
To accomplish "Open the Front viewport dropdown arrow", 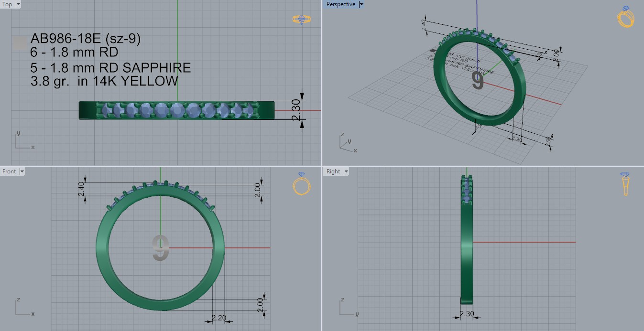I will pos(22,171).
